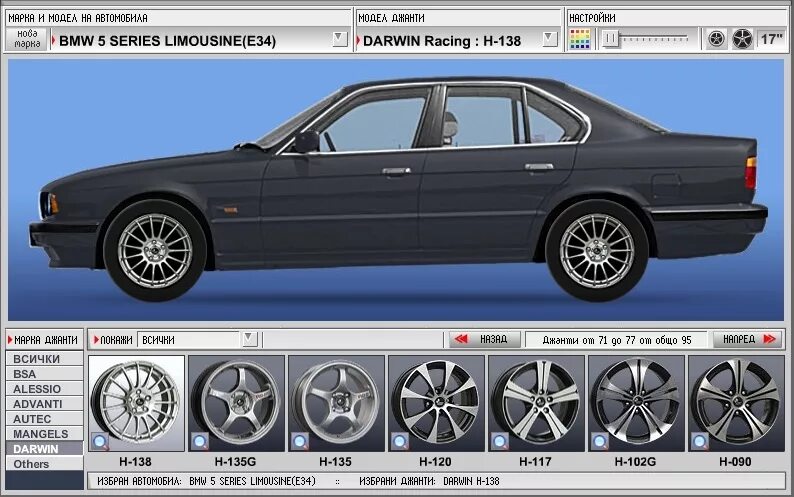Select the ADVANTI wheel brand

(x=45, y=404)
